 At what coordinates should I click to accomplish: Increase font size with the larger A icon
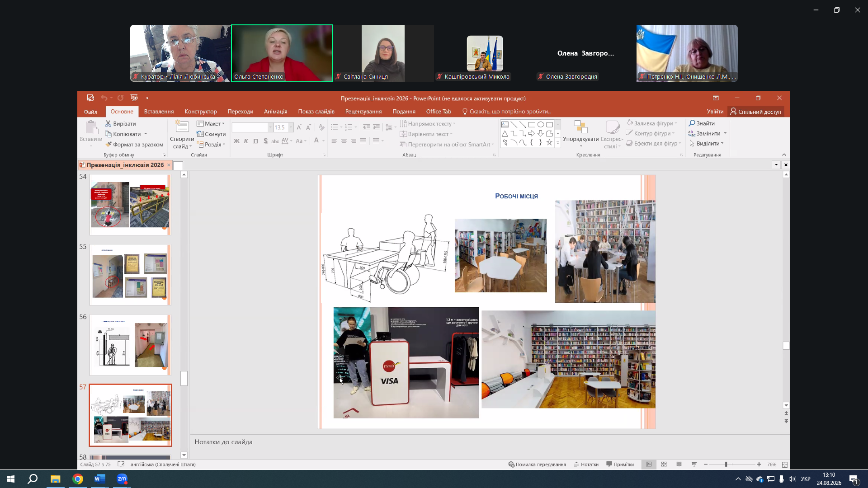tap(299, 127)
